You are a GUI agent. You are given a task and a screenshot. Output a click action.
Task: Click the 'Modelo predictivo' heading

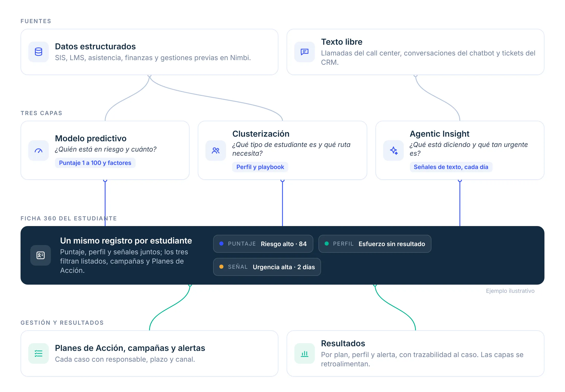pyautogui.click(x=91, y=138)
